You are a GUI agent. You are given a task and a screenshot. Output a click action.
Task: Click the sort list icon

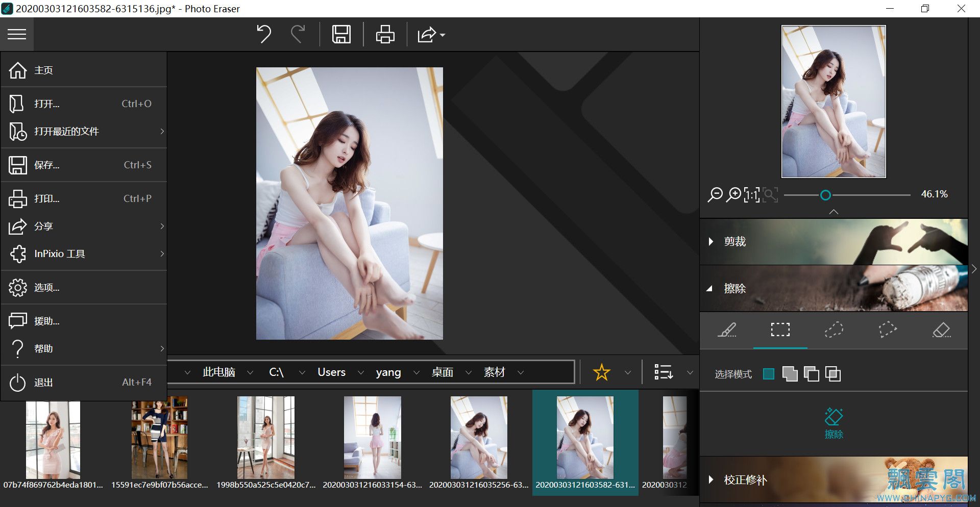tap(664, 372)
